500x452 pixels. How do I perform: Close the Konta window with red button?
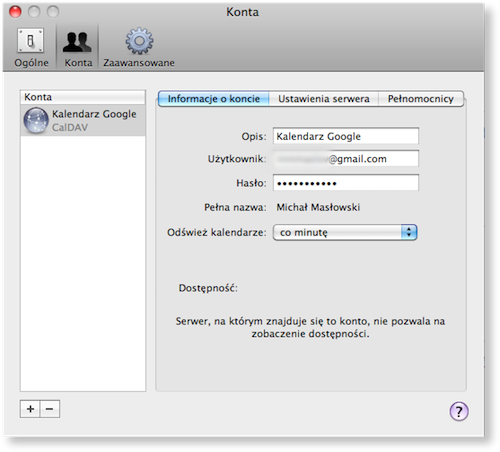[x=15, y=12]
